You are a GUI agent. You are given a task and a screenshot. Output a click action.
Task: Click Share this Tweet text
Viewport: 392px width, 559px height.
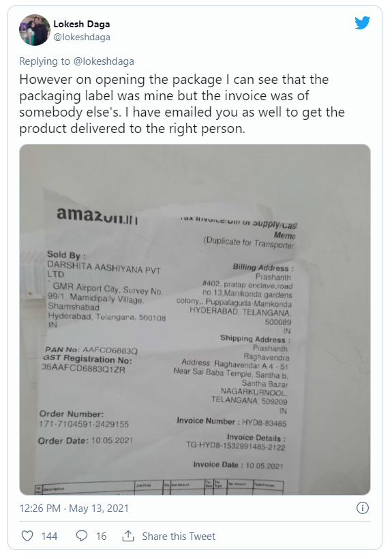(x=179, y=537)
